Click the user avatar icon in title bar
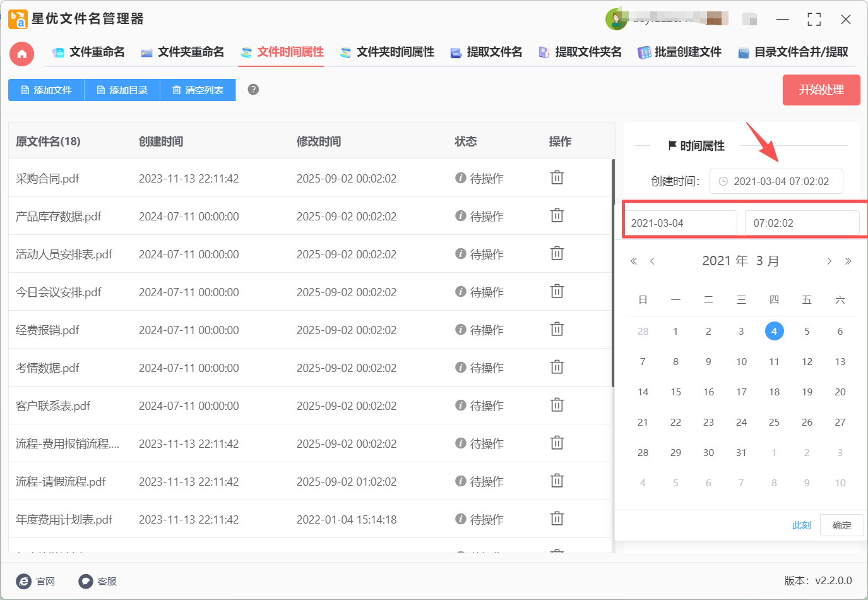This screenshot has width=868, height=600. click(x=615, y=20)
